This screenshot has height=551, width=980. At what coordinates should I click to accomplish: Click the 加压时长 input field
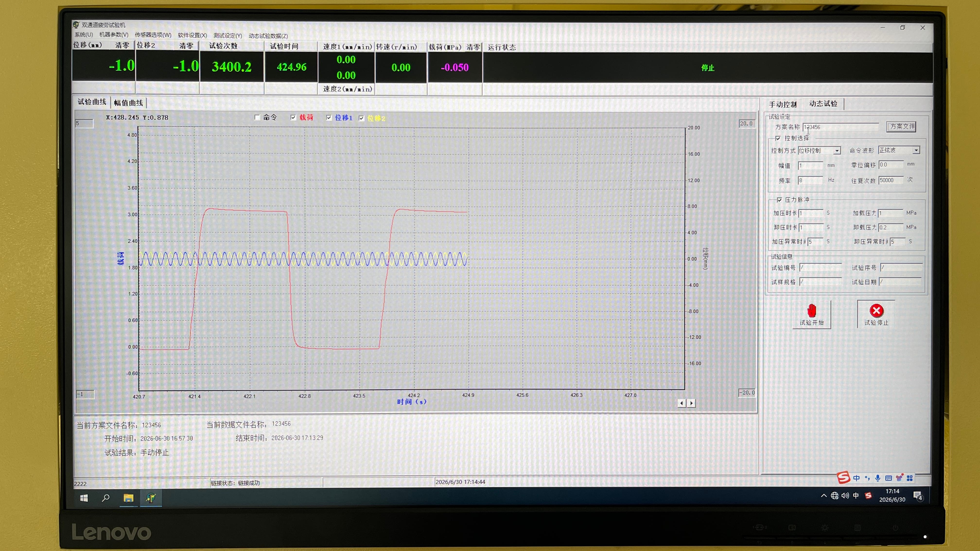(x=811, y=213)
